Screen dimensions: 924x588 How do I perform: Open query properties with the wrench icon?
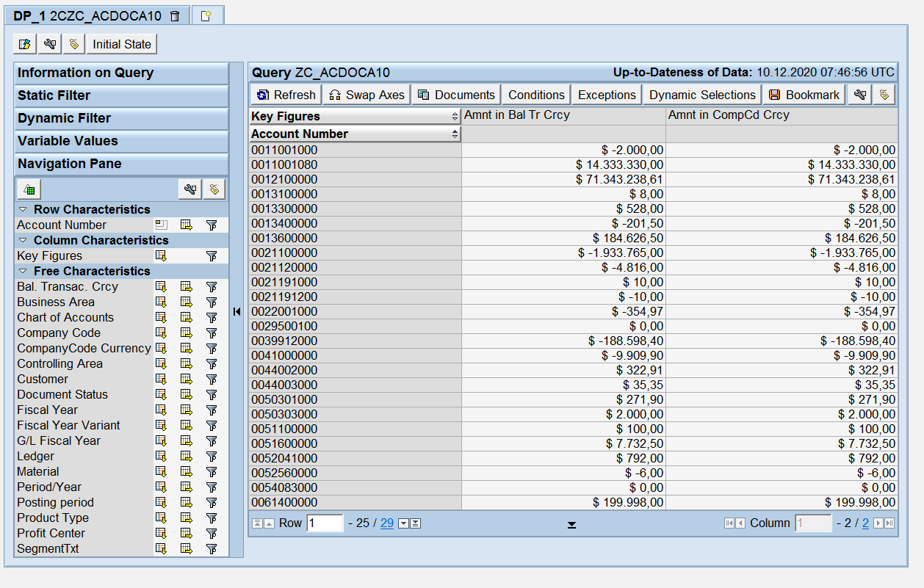[x=49, y=44]
